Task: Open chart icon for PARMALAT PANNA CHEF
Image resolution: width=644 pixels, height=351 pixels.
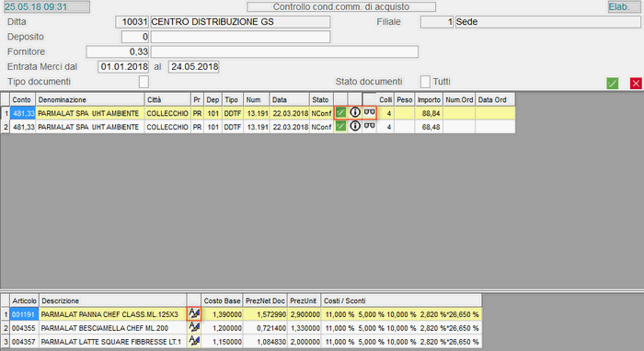Action: (x=194, y=314)
